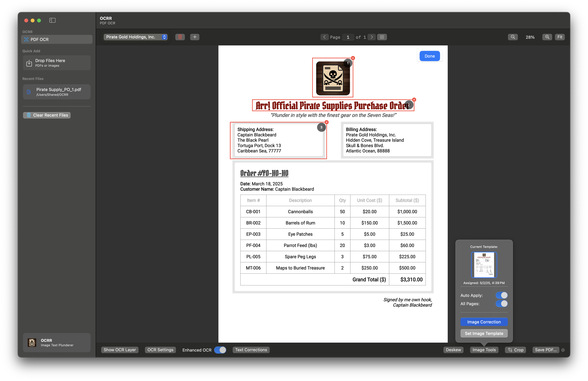Viewport: 588px width, 381px height.
Task: Remove shipping address region 3 red X
Action: pyautogui.click(x=327, y=122)
